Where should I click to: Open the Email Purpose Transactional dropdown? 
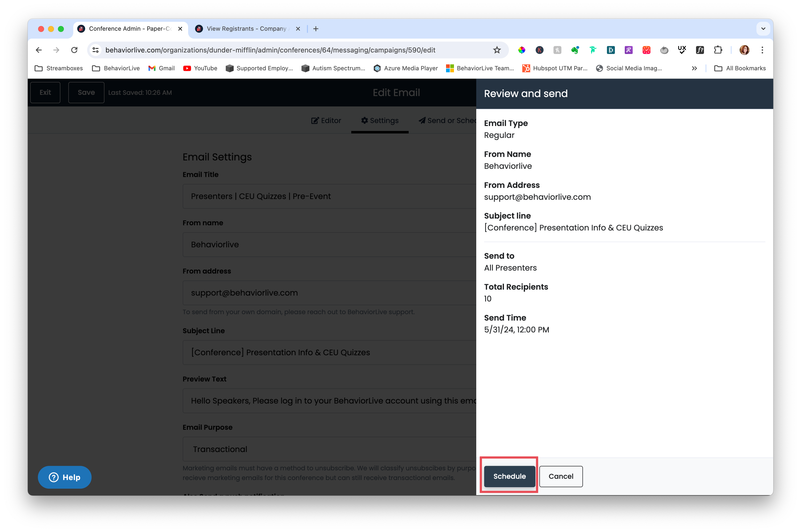329,449
